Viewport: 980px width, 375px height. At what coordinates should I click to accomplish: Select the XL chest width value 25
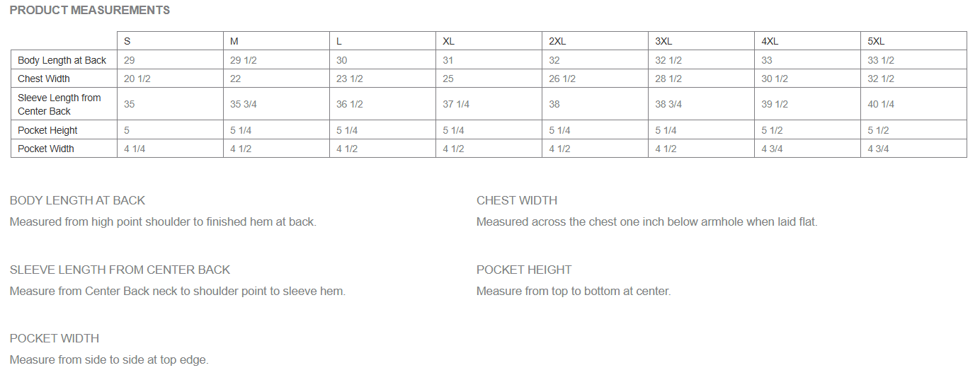[448, 79]
